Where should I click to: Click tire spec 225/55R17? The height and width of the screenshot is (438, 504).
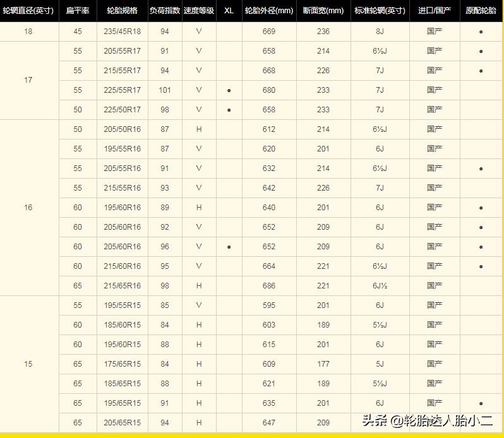click(122, 90)
